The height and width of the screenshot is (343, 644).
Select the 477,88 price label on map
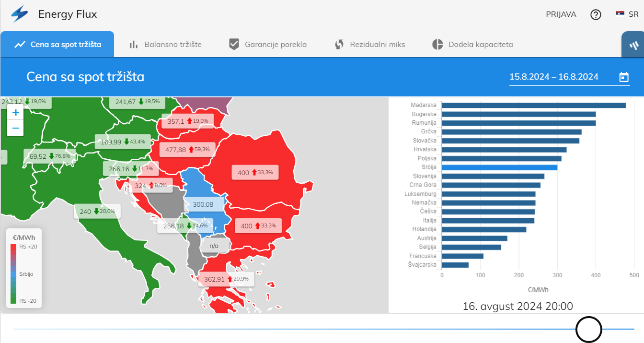click(x=187, y=150)
